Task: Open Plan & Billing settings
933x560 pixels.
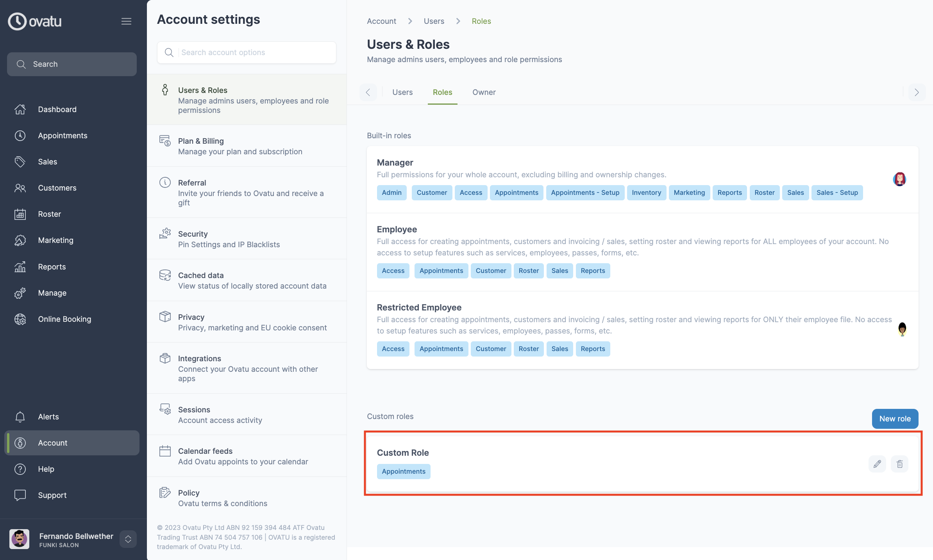Action: (x=201, y=141)
